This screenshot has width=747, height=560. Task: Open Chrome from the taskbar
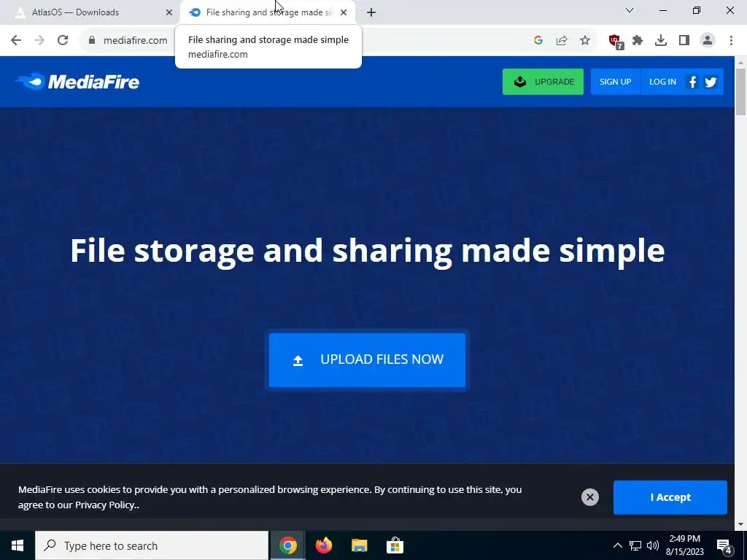click(287, 545)
